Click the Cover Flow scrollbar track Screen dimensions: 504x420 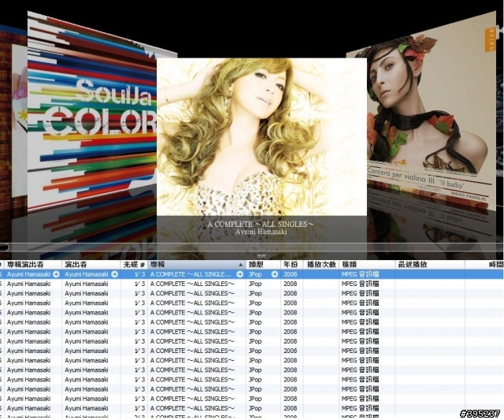[x=254, y=247]
